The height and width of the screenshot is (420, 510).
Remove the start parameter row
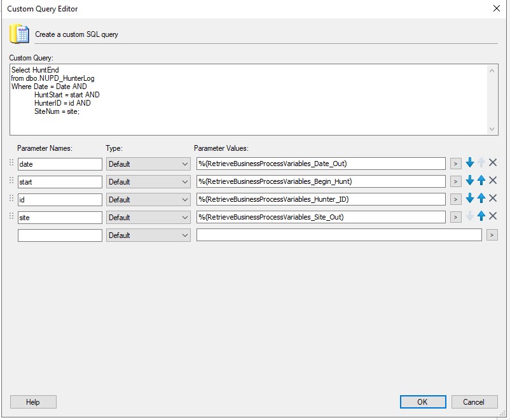(x=493, y=181)
